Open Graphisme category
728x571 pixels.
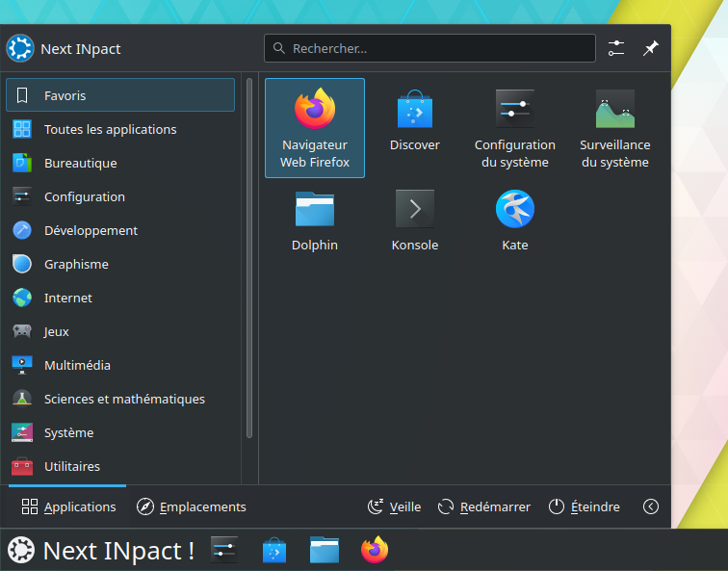pyautogui.click(x=120, y=264)
